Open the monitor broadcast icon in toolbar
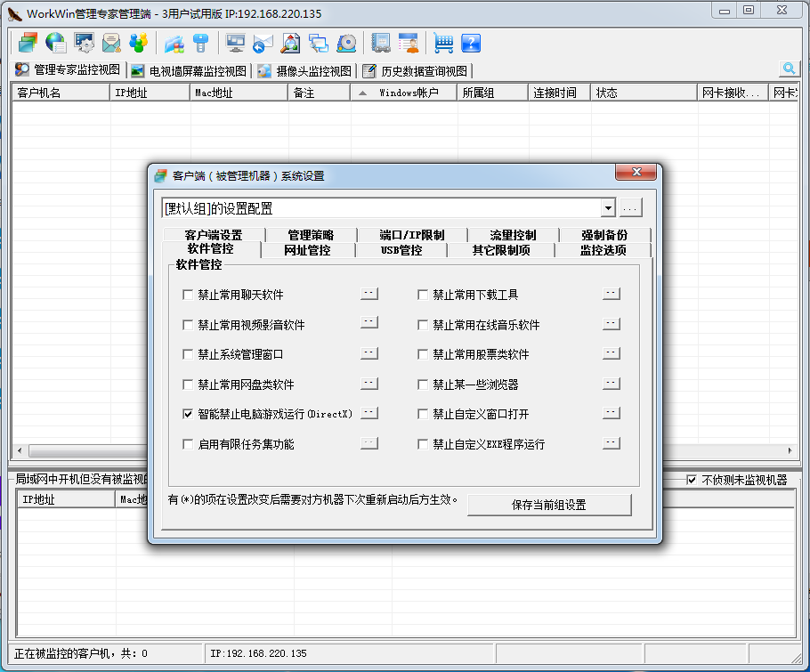This screenshot has width=810, height=672. point(236,43)
